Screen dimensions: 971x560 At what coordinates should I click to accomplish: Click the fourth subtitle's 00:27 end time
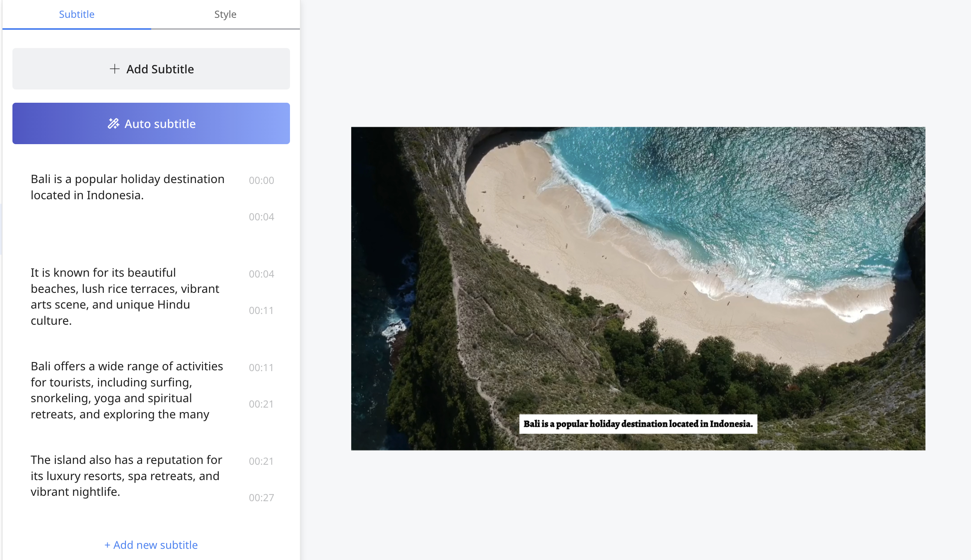click(261, 498)
